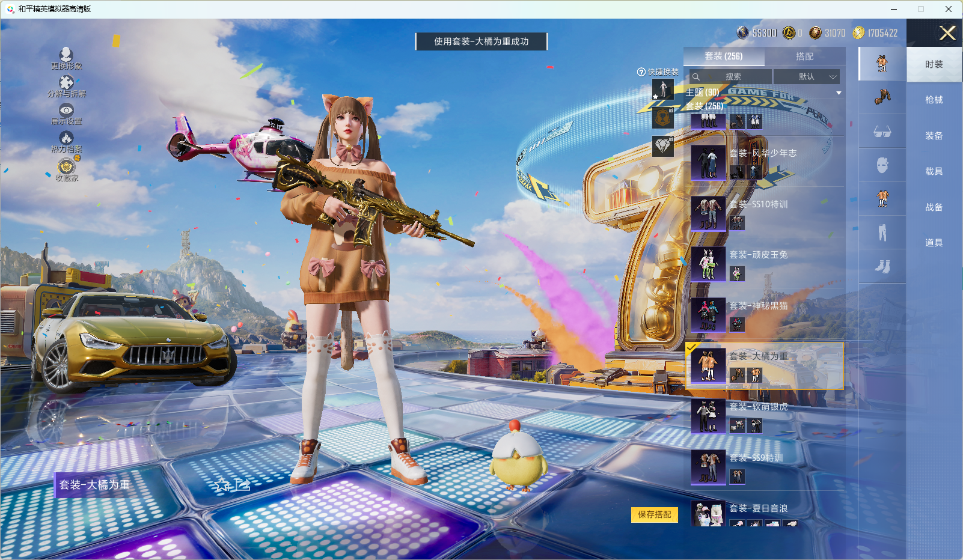963x560 pixels.
Task: Click the piece icon under 套装-神秘黑猫
Action: 737,324
